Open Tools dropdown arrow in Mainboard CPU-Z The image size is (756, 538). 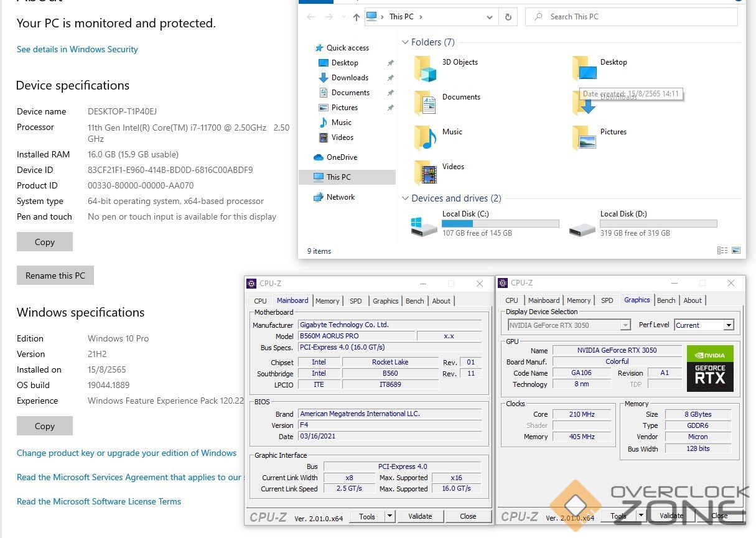pyautogui.click(x=390, y=516)
